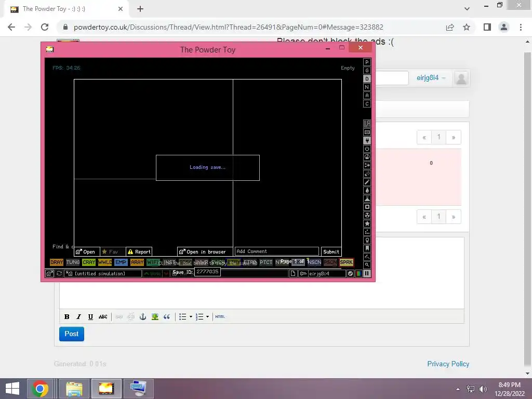Open the Sensors gauge menu section

click(367, 157)
